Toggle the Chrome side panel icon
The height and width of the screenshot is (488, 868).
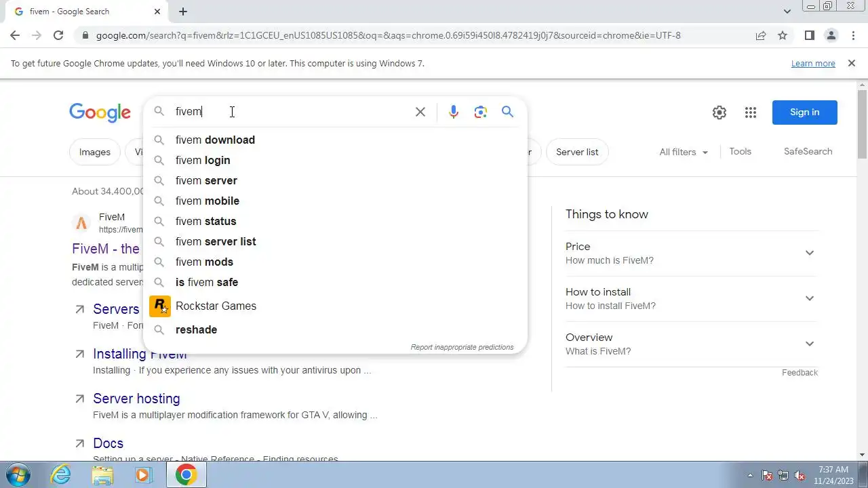(x=809, y=35)
